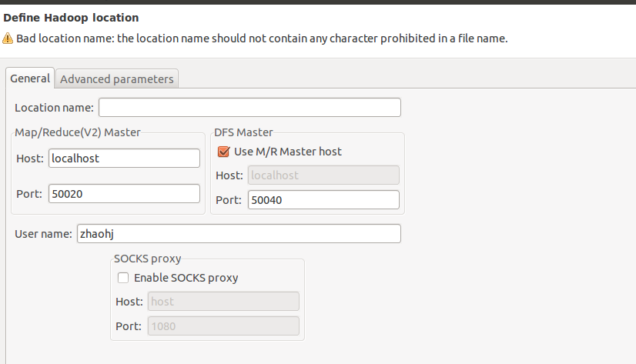Uncheck the Use M/R Master host checkbox

click(x=223, y=152)
